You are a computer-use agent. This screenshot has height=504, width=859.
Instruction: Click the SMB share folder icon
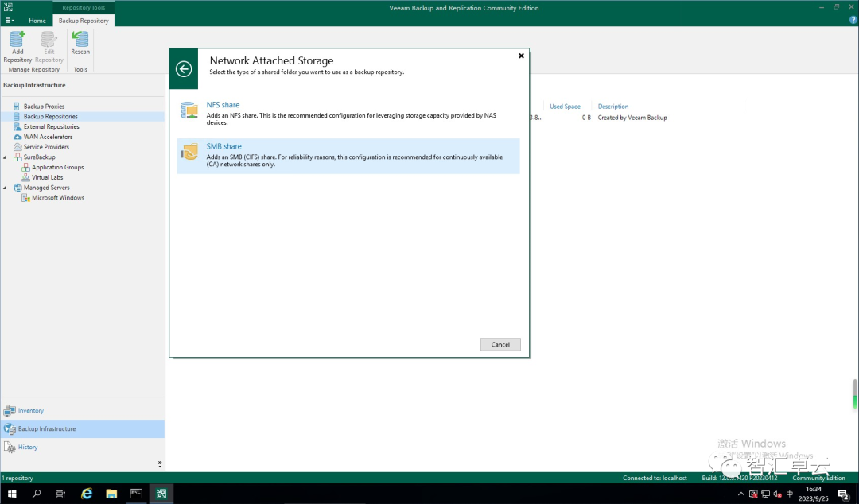[189, 152]
